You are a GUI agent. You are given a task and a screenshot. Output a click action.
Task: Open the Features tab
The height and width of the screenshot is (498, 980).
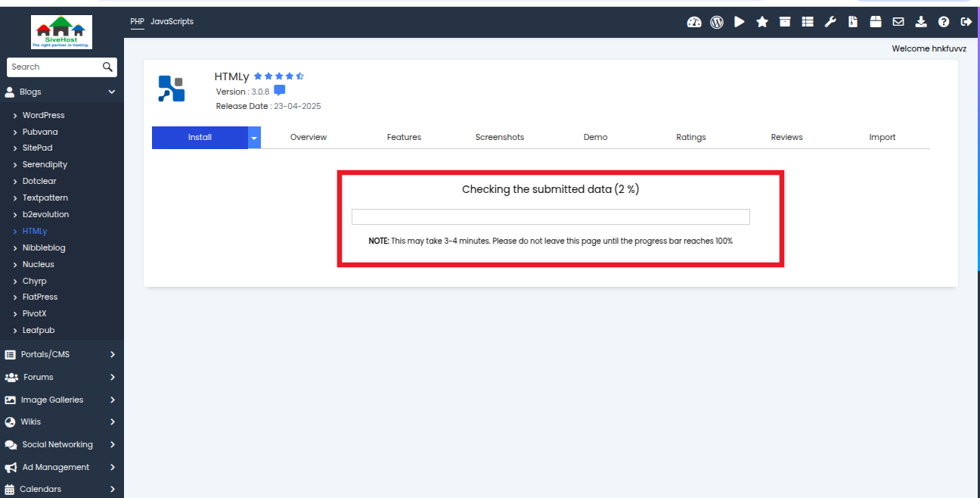[x=404, y=138]
